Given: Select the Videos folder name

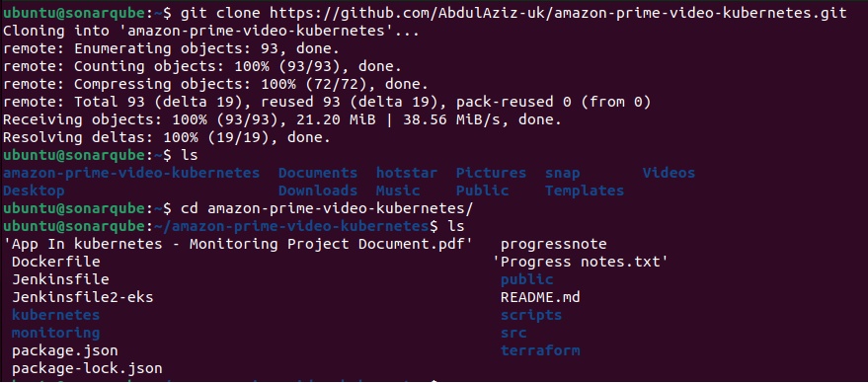Looking at the screenshot, I should (669, 173).
